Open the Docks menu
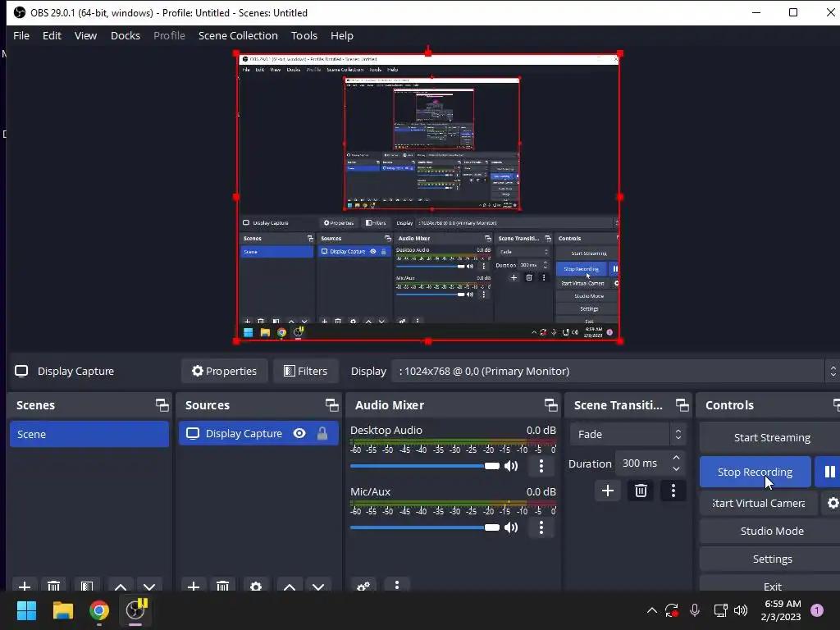 pos(126,35)
